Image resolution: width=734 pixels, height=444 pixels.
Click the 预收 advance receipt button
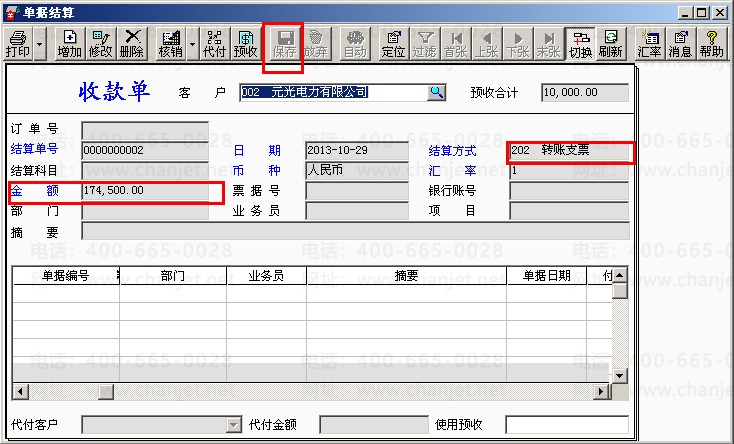click(246, 44)
